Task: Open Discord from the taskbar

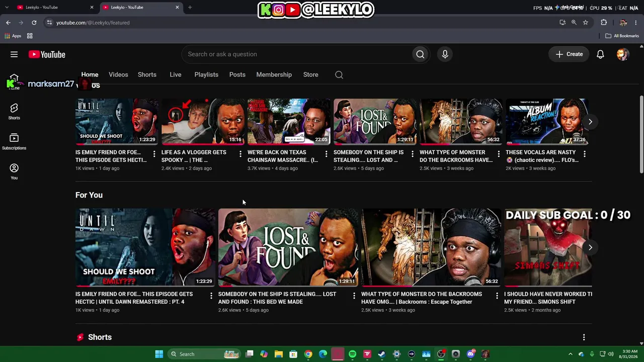Action: pos(470,354)
